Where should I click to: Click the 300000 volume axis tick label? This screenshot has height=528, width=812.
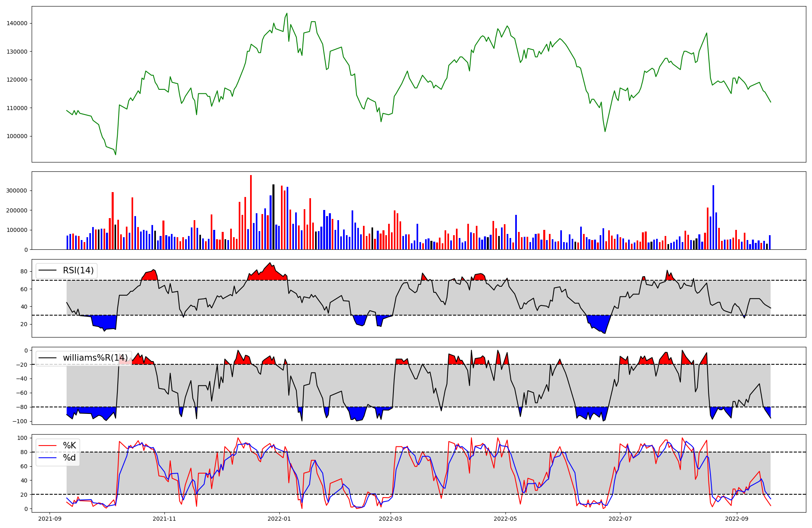coord(17,191)
